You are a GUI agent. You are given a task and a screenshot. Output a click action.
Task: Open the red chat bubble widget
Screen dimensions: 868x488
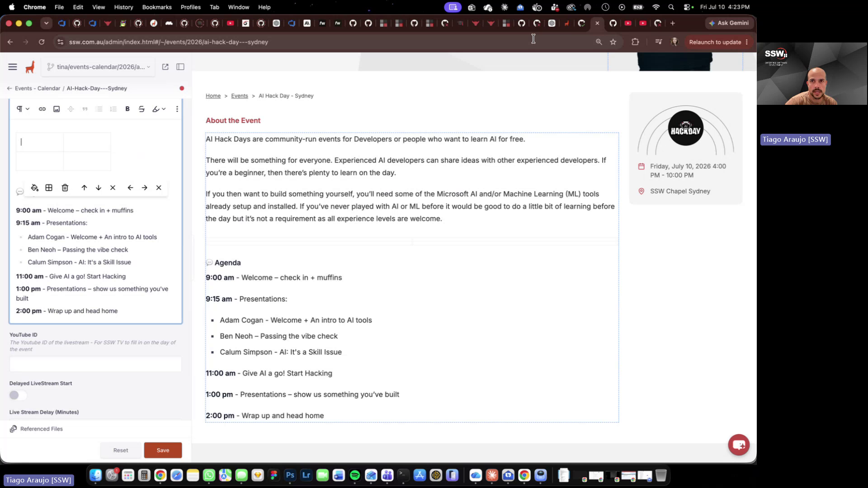(739, 445)
